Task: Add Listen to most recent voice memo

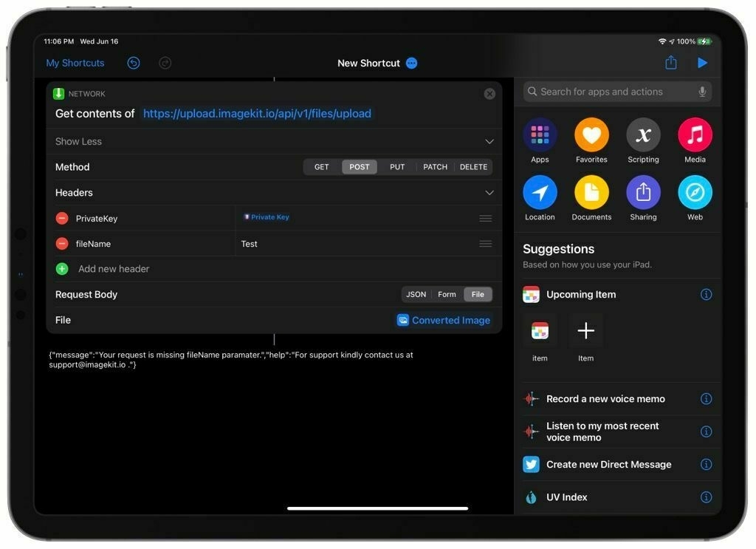Action: [602, 432]
